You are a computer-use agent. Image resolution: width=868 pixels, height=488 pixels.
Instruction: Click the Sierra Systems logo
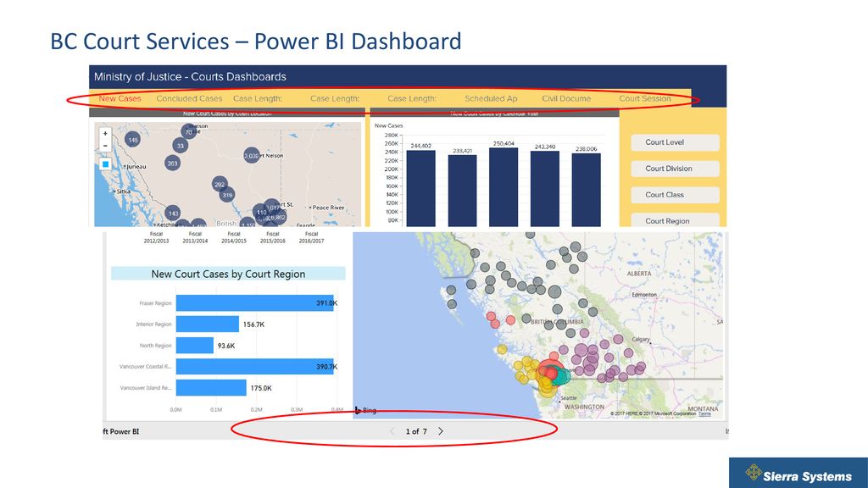798,473
